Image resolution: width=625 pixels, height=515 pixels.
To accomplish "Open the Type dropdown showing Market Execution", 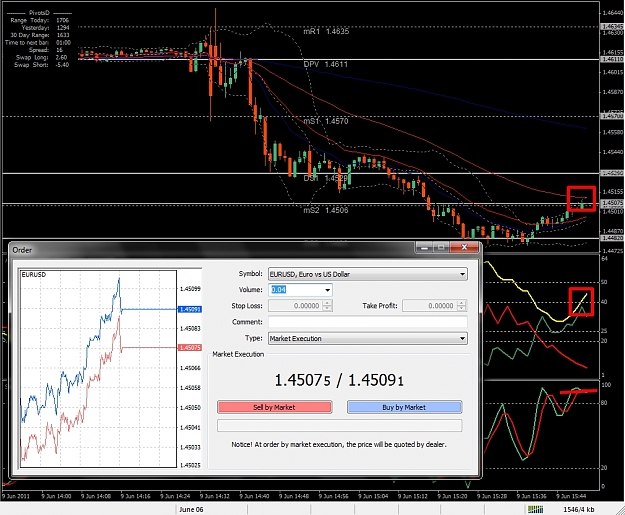I will pyautogui.click(x=368, y=338).
